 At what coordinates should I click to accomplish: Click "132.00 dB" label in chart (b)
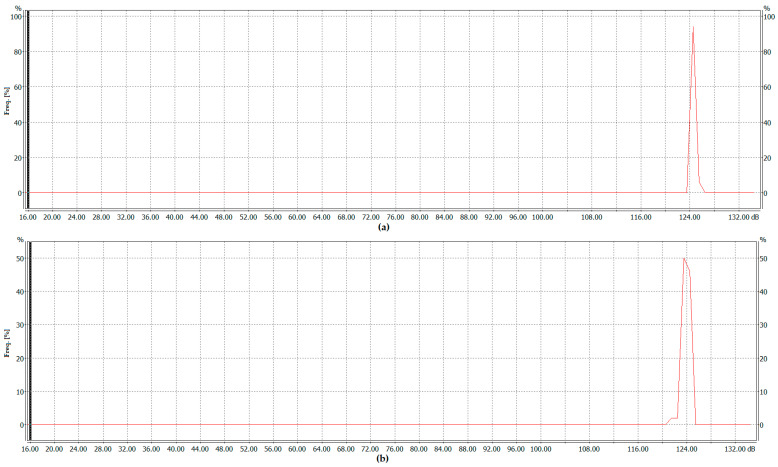pos(740,449)
